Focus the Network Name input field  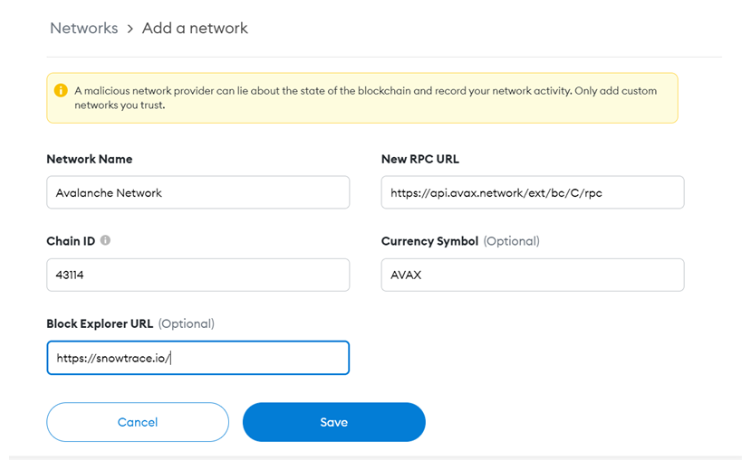point(198,192)
